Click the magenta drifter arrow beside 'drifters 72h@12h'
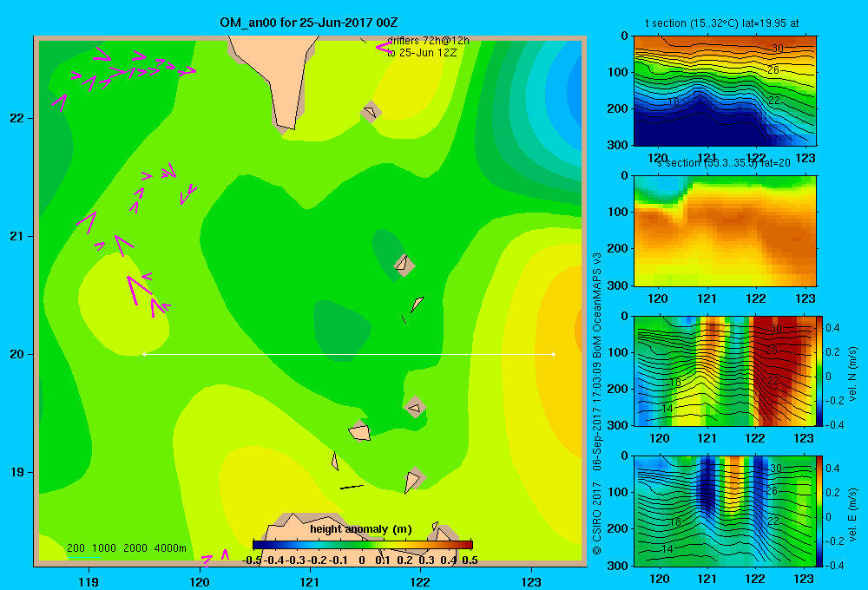This screenshot has width=868, height=590. pos(384,48)
